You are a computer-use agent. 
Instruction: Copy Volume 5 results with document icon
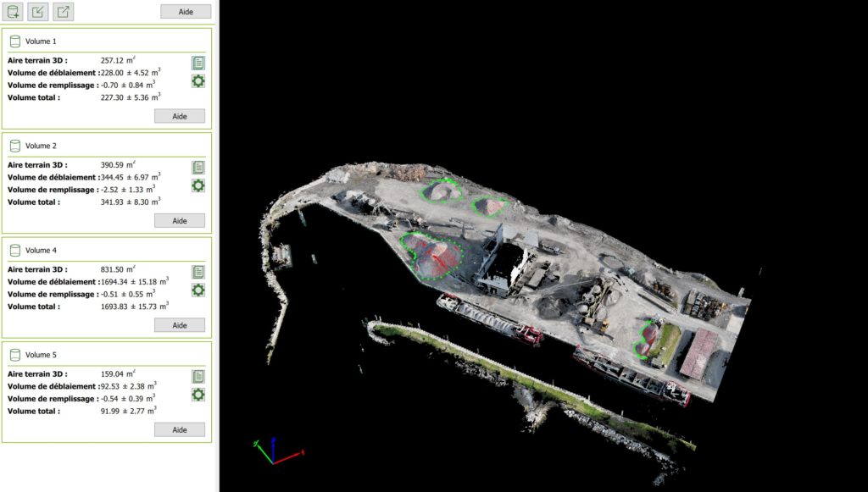[198, 377]
